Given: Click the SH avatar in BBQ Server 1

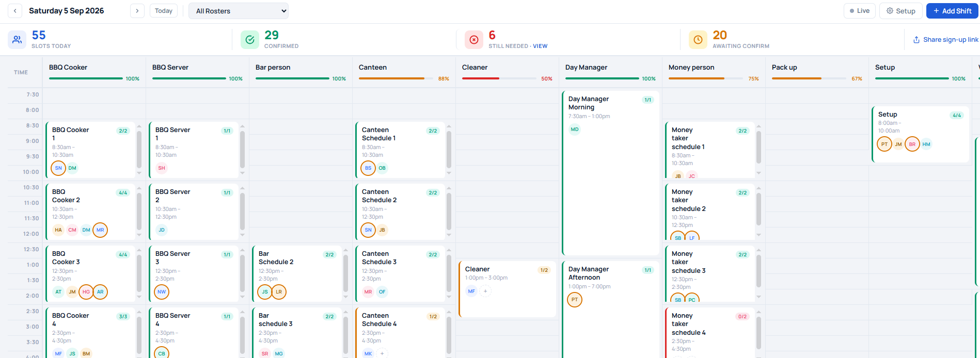Looking at the screenshot, I should (x=162, y=168).
